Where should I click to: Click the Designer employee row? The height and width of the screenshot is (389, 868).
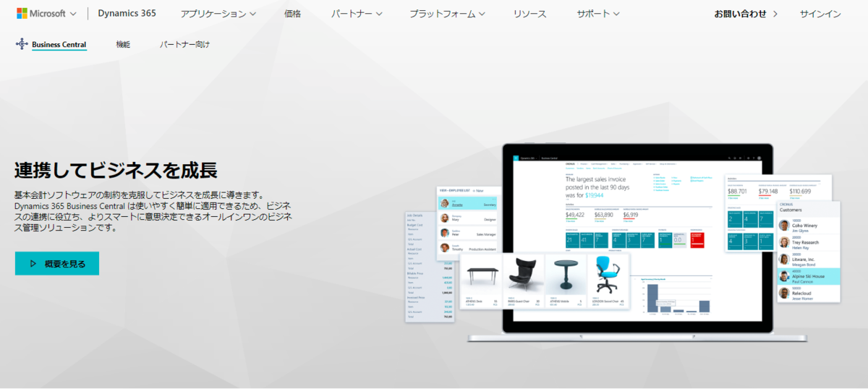click(467, 218)
